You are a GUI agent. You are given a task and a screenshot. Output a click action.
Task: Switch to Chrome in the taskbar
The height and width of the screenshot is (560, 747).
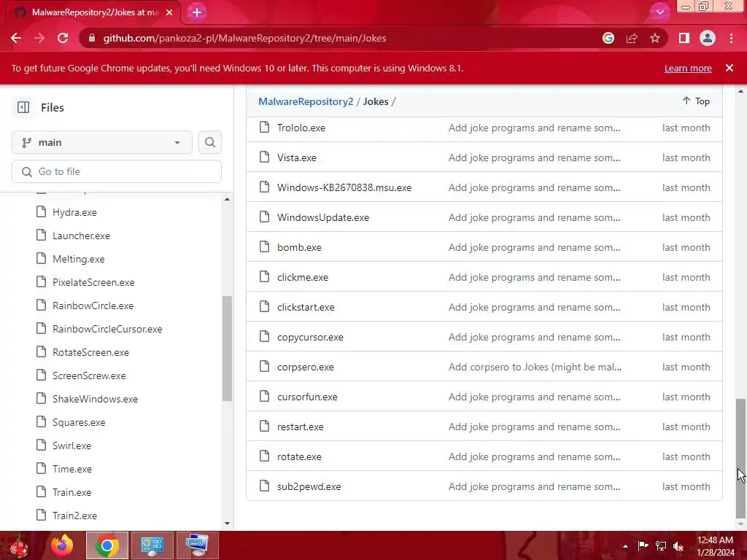[107, 545]
